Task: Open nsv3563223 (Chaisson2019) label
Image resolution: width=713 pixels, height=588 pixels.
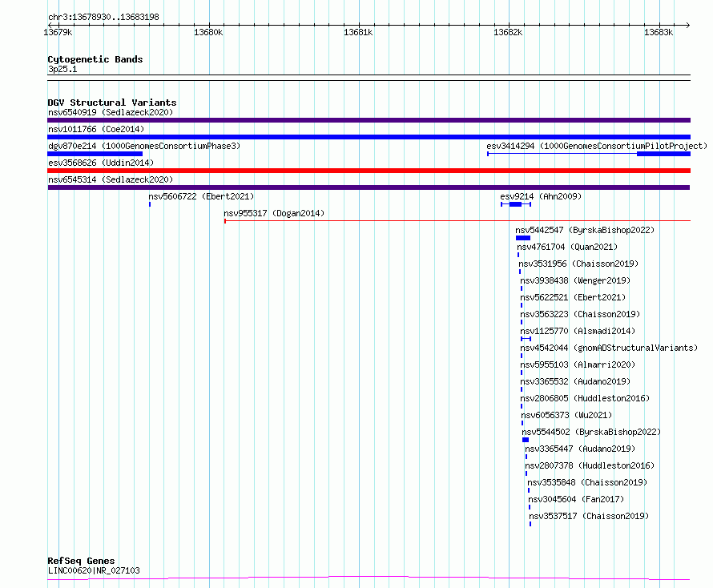Action: tap(580, 314)
